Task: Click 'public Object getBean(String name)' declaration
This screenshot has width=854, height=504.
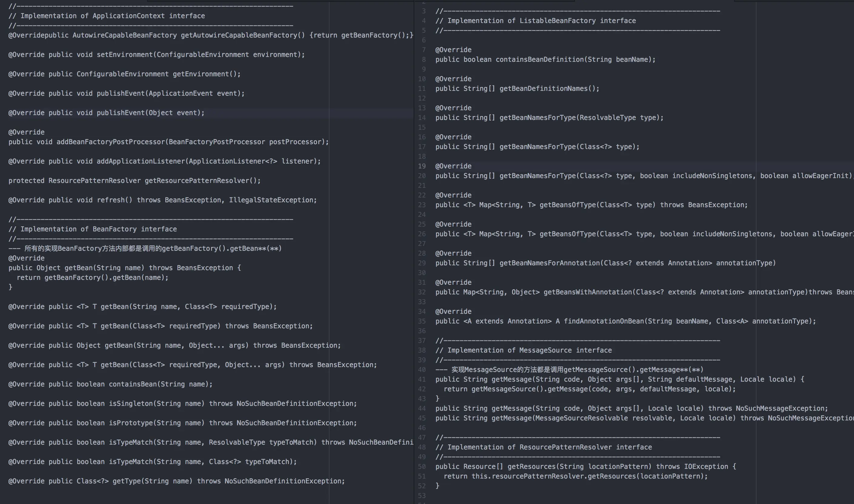Action: 125,268
